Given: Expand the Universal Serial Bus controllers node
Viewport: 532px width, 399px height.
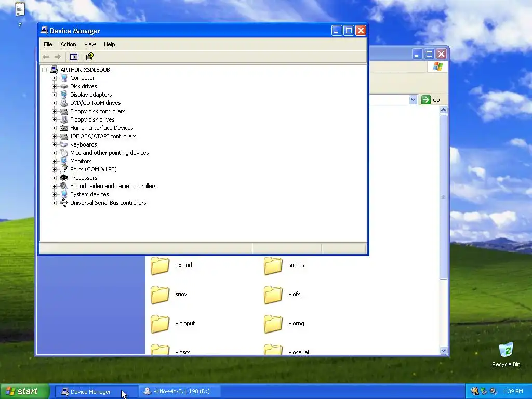Looking at the screenshot, I should (x=54, y=203).
